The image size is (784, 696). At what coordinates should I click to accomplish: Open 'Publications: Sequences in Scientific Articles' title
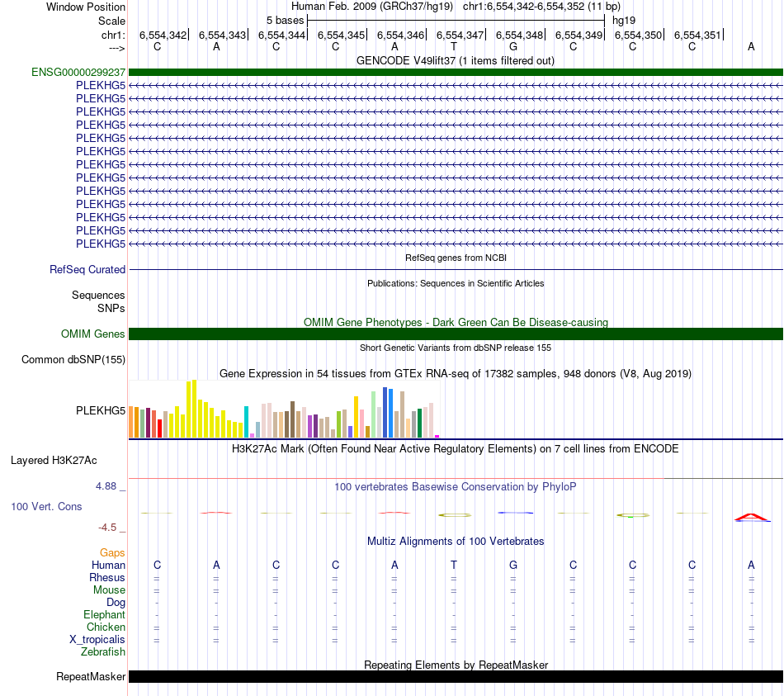click(x=456, y=283)
